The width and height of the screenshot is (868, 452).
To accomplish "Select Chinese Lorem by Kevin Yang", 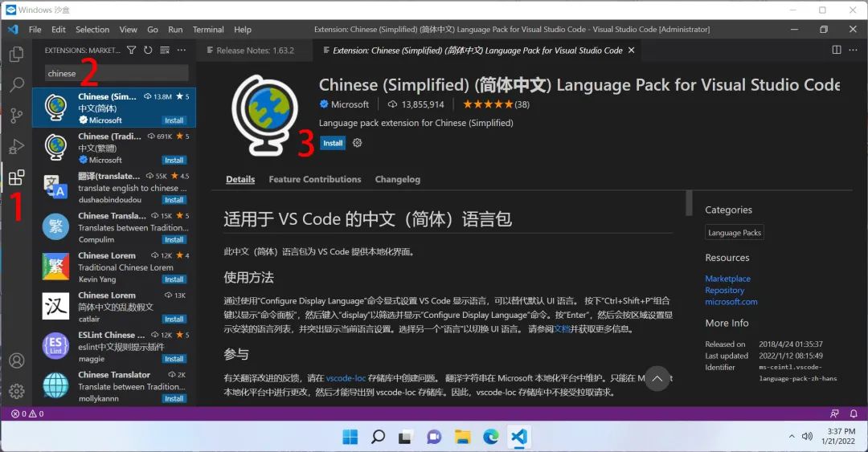I will point(114,267).
